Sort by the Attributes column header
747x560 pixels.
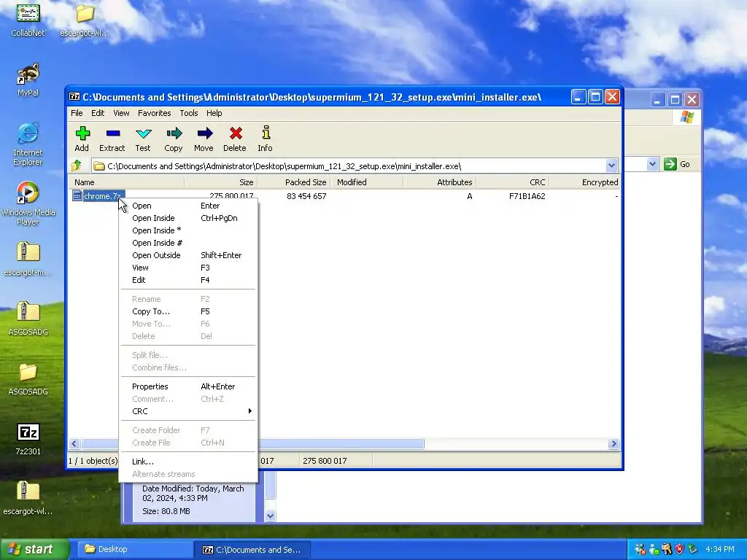pos(439,182)
